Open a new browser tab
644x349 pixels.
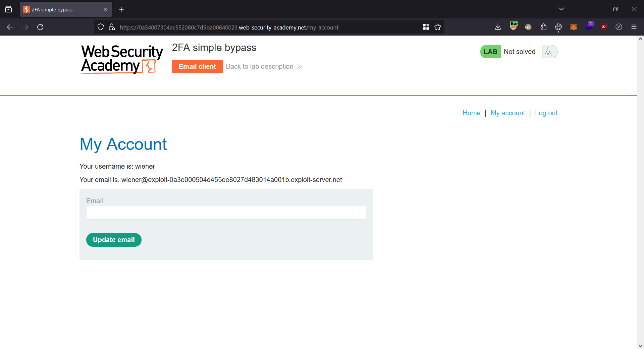coord(121,9)
